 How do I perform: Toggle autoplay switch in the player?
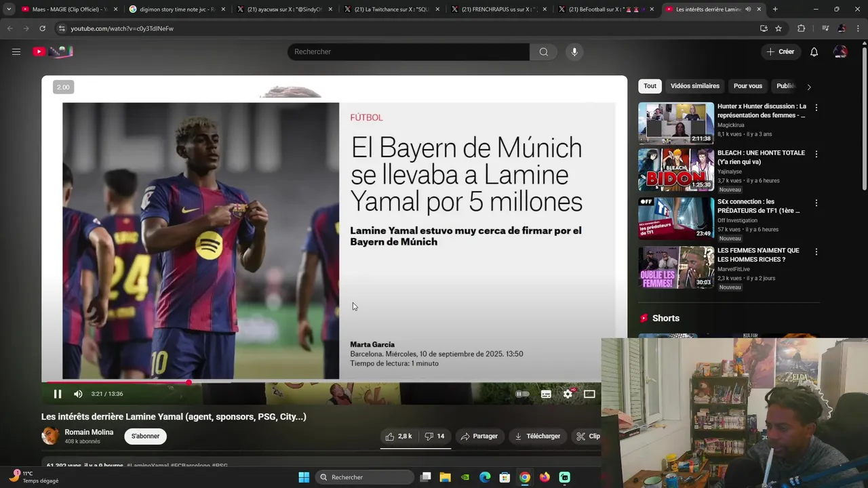522,394
